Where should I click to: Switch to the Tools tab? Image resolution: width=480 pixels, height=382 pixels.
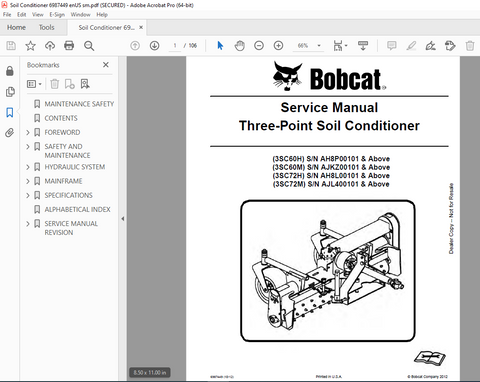[x=46, y=27]
